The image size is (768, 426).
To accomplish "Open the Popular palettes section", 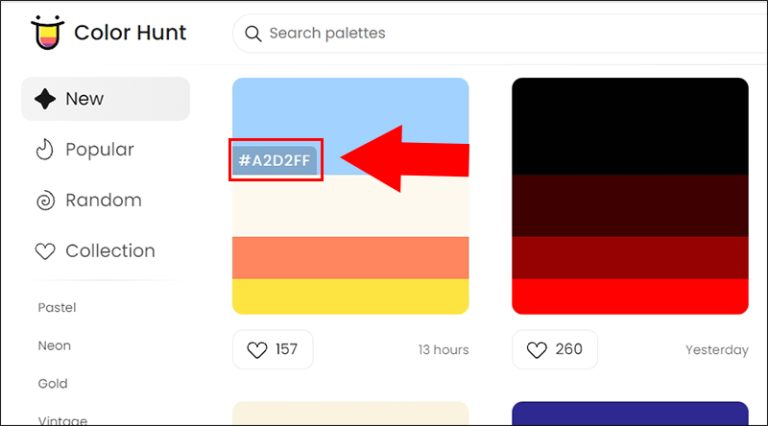I will click(99, 150).
